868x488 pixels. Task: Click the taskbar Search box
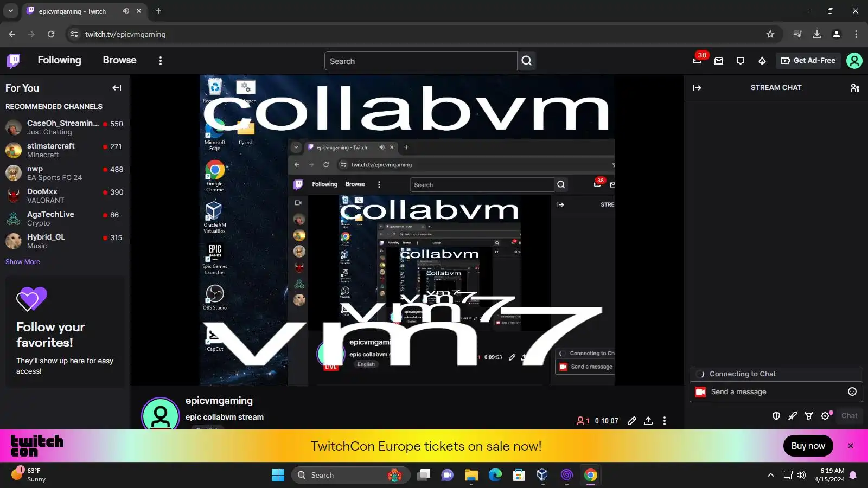[x=350, y=475]
